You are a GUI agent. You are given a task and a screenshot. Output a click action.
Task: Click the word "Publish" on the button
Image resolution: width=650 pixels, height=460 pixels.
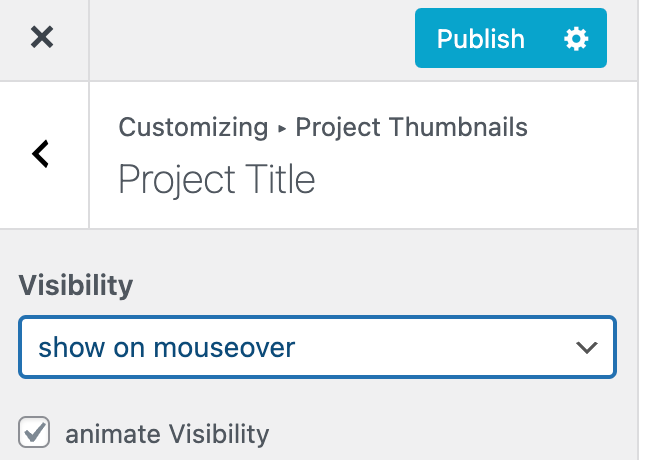click(x=481, y=39)
